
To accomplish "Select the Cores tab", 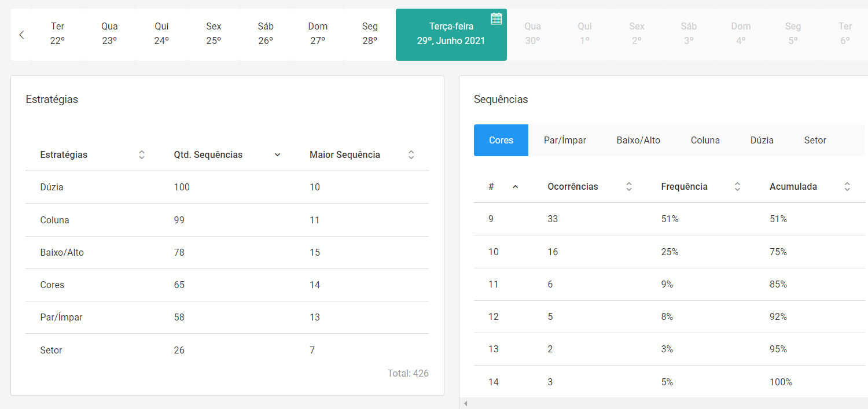I will 501,141.
